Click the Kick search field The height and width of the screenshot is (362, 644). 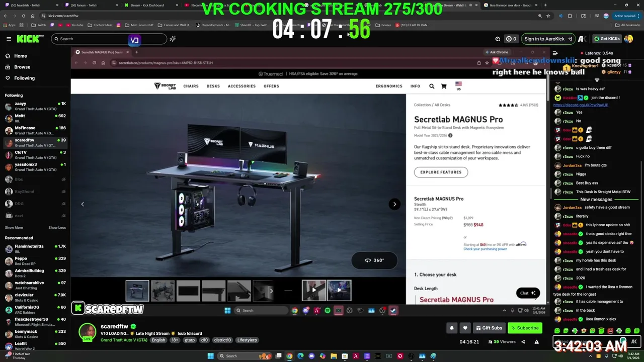coord(109,39)
